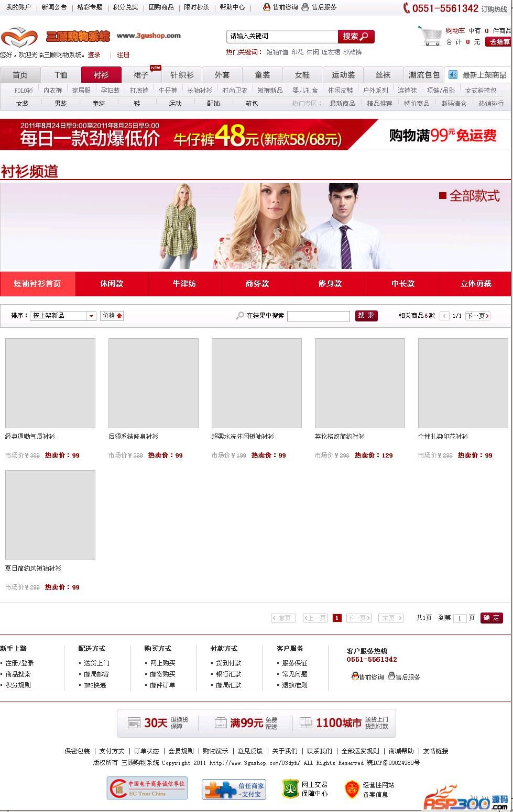Viewport: 513px width, 812px height.
Task: Click page number 1 in the bottom pager
Action: pyautogui.click(x=337, y=618)
